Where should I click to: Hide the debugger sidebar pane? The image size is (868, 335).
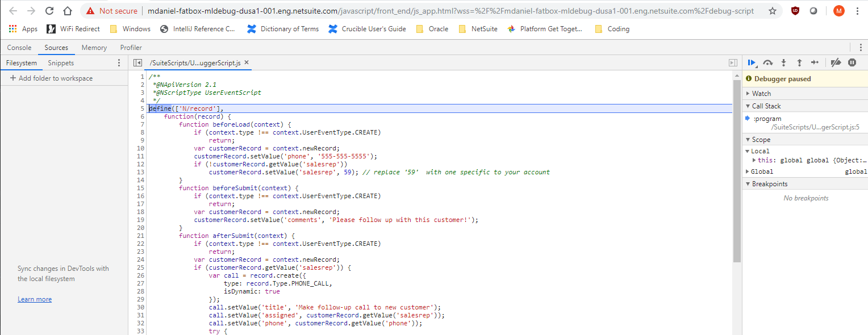[x=733, y=63]
